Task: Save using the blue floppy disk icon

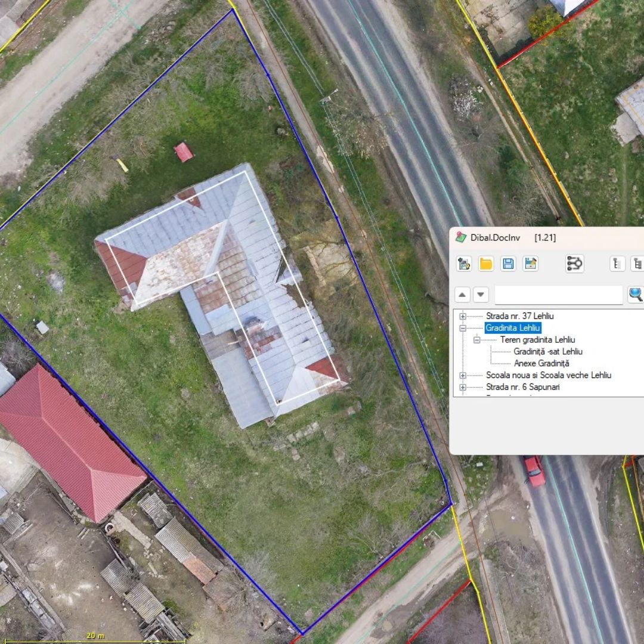Action: click(x=508, y=264)
